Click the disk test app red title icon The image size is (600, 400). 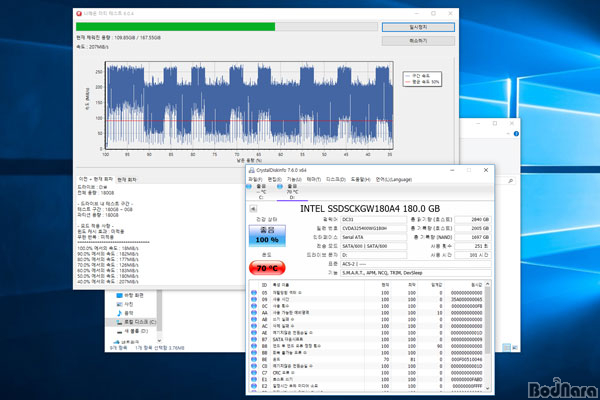(79, 13)
